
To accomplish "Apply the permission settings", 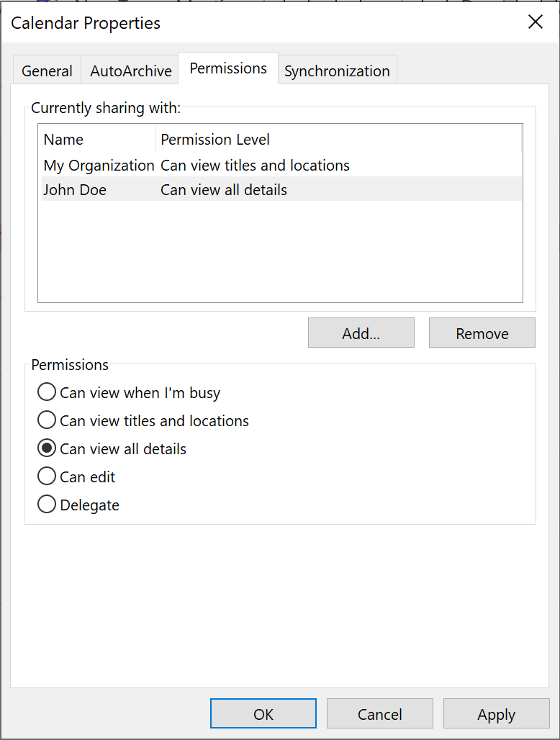I will 496,714.
